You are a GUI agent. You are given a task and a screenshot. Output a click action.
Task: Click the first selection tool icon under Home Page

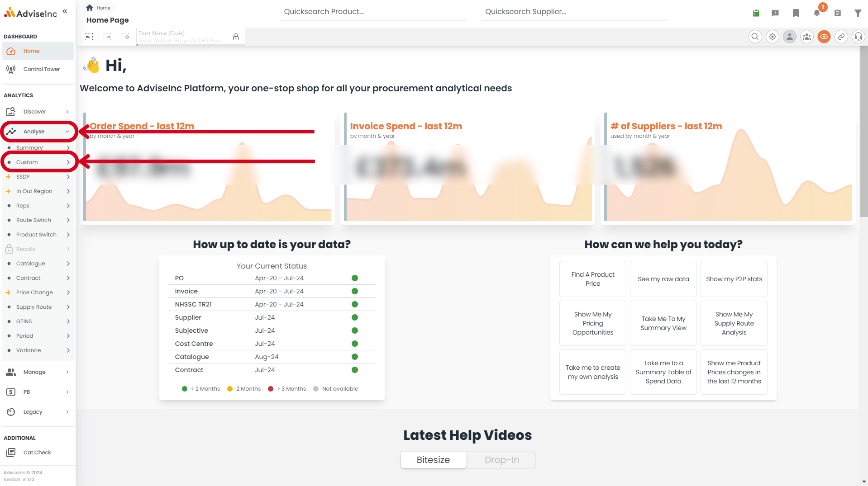coord(89,37)
